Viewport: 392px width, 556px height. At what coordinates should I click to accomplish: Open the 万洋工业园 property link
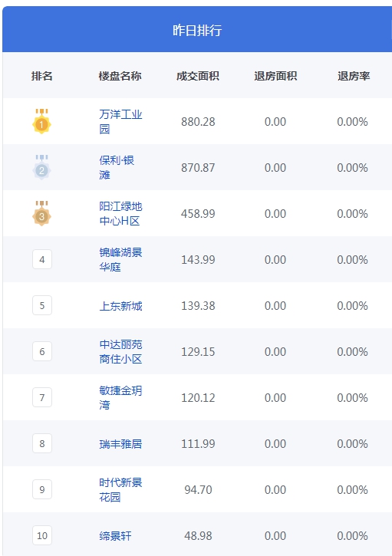(x=120, y=121)
